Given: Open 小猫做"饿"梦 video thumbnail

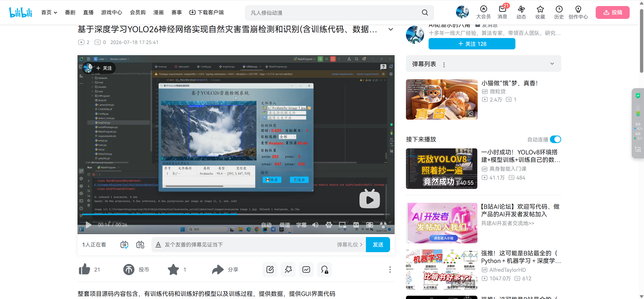Looking at the screenshot, I should 442,99.
